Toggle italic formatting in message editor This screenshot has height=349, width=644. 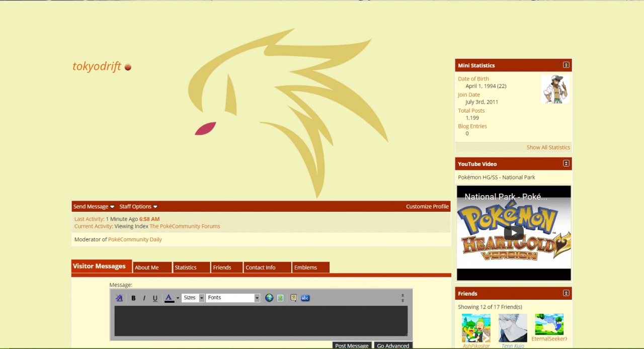[x=144, y=298]
